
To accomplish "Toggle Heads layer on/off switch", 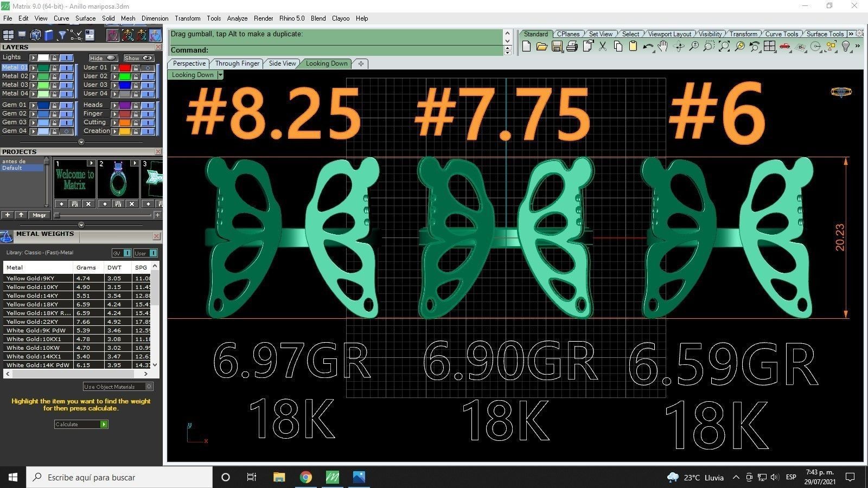I will tap(148, 105).
